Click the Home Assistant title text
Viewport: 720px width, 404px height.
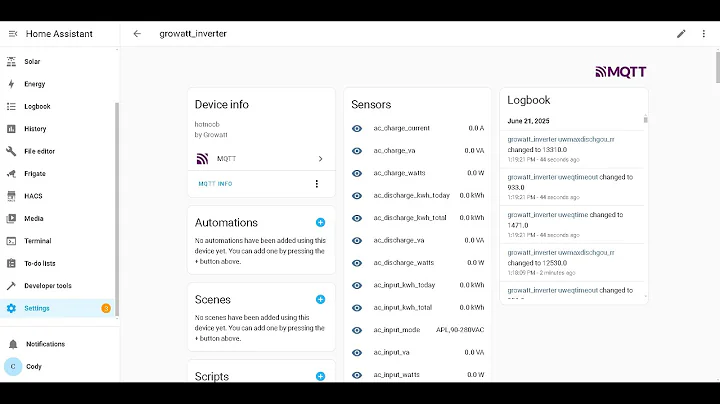(59, 34)
